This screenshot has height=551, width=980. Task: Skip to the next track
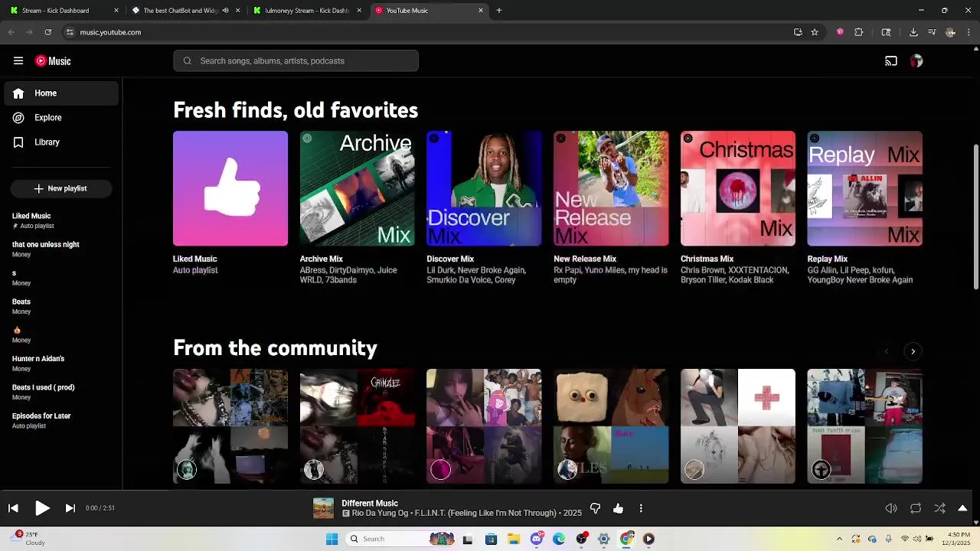[x=70, y=508]
